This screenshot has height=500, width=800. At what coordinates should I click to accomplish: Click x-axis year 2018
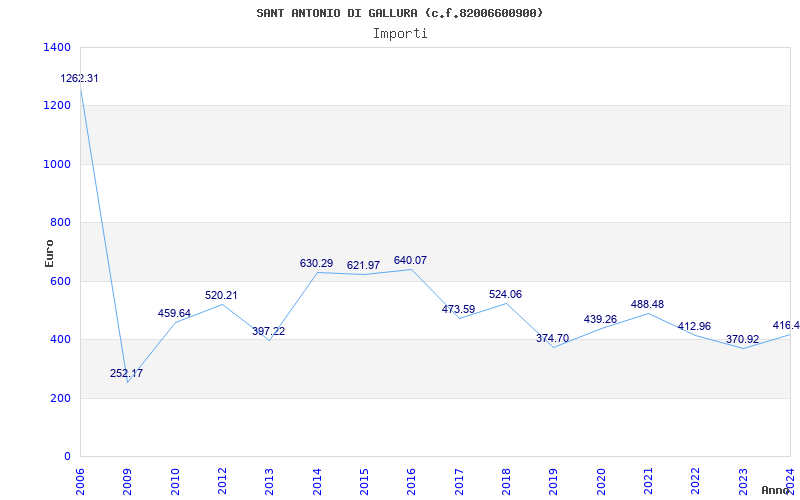(x=506, y=481)
